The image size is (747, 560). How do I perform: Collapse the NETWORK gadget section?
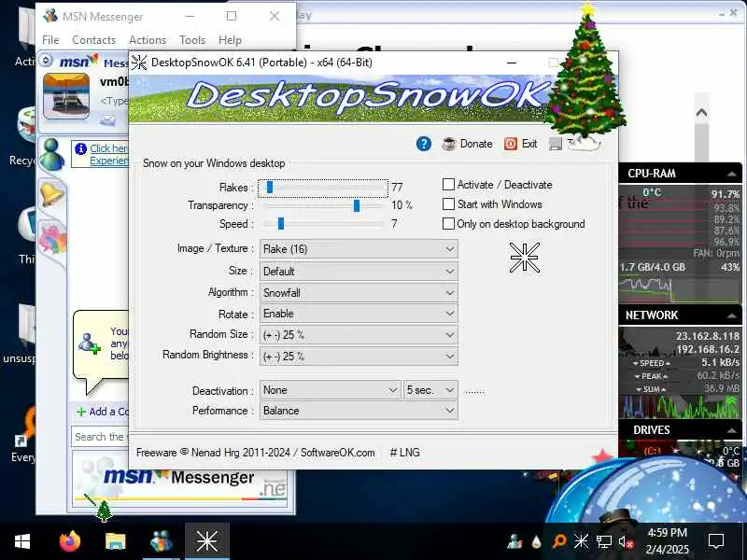click(x=731, y=315)
